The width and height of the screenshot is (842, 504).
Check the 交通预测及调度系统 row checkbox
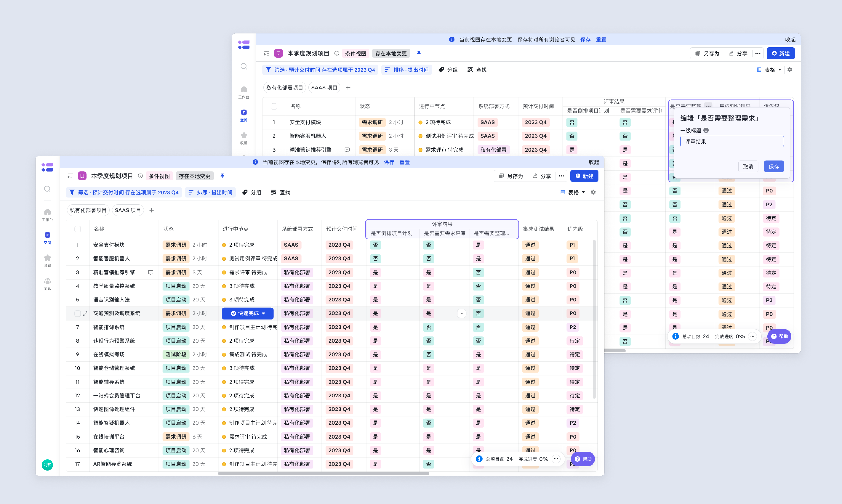click(77, 313)
